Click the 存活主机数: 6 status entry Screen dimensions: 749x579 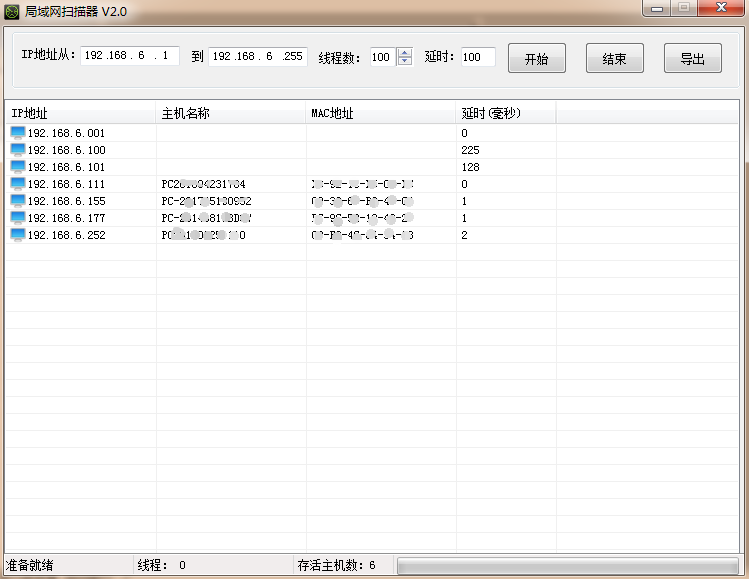pyautogui.click(x=336, y=566)
